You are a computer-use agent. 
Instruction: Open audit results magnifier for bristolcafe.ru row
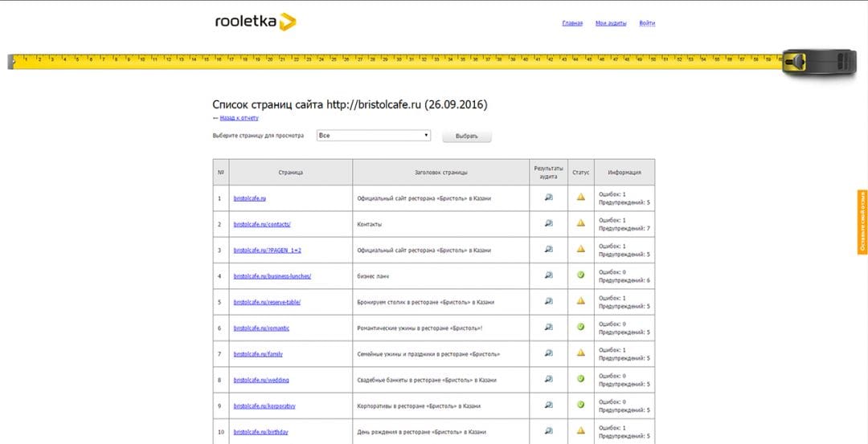click(x=549, y=197)
